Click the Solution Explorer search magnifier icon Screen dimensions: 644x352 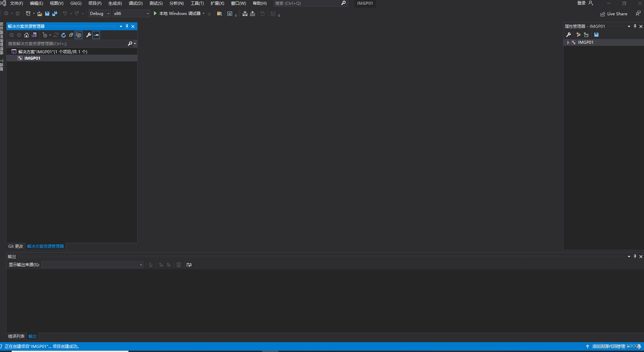[130, 43]
